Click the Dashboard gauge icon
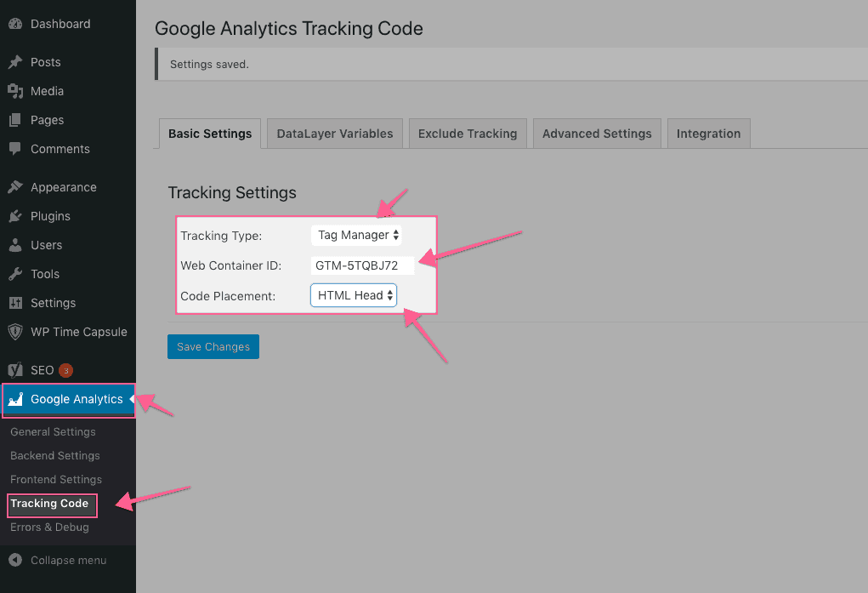 15,24
